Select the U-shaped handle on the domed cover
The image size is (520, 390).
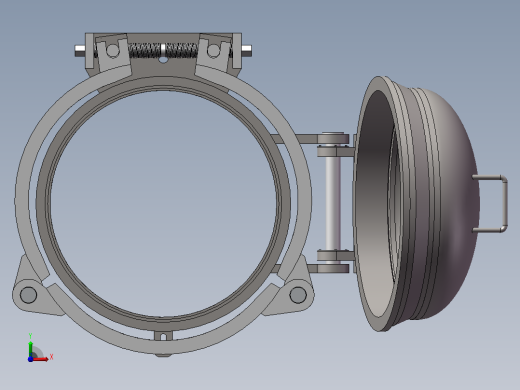pos(504,203)
